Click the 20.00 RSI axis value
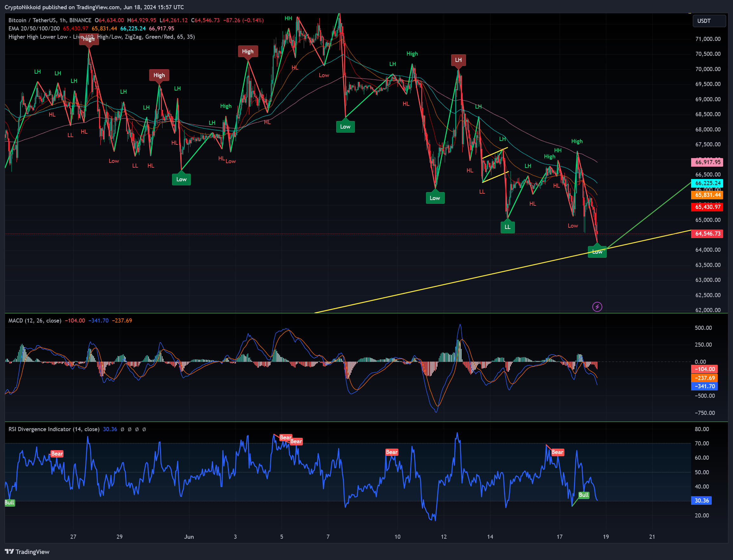 [x=702, y=516]
